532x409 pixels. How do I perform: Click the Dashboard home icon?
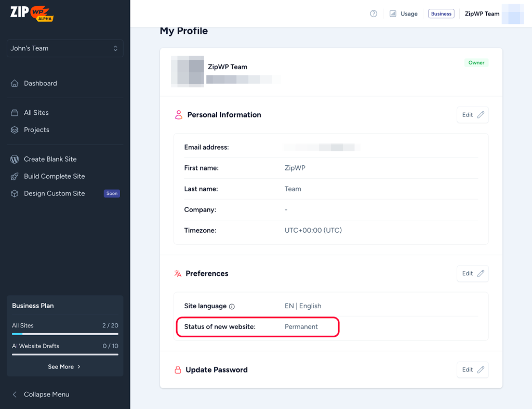click(x=15, y=83)
